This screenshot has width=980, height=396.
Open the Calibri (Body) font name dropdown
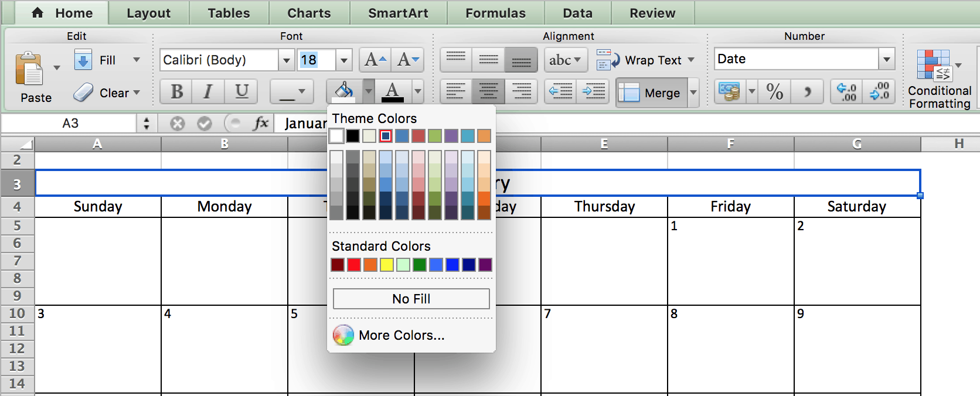[x=286, y=60]
